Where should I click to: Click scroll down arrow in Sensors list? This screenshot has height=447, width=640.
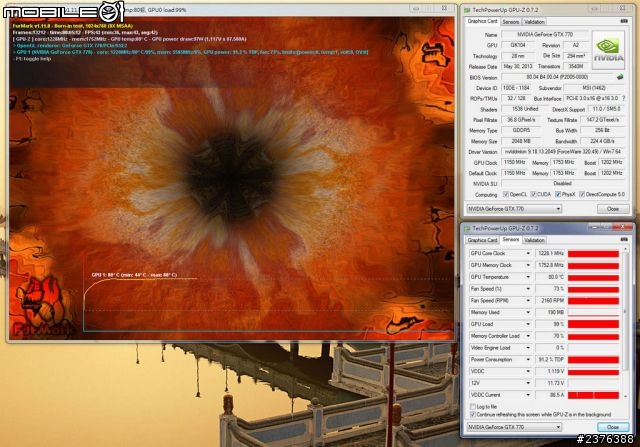click(x=625, y=396)
